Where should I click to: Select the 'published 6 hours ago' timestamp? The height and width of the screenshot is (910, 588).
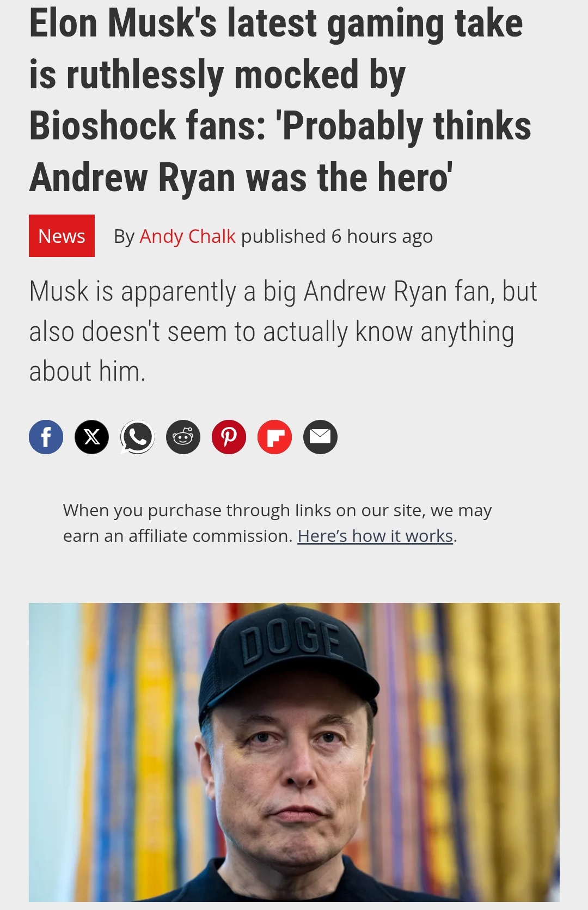[337, 236]
